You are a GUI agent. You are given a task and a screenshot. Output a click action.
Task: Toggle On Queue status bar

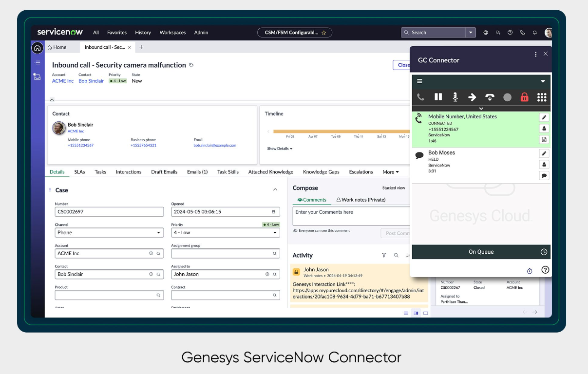pos(481,252)
